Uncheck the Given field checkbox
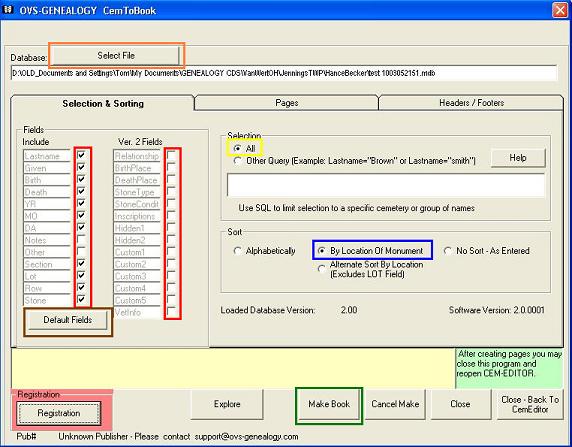The height and width of the screenshot is (447, 572). pos(81,167)
